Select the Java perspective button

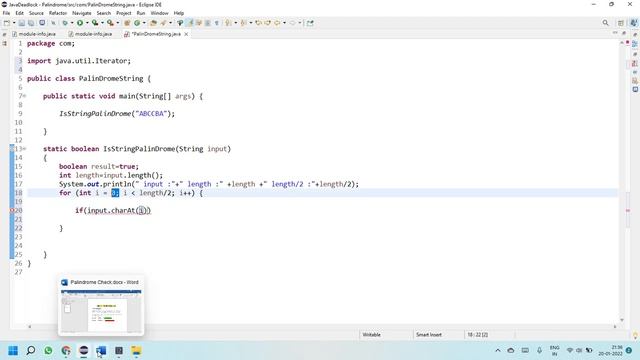pyautogui.click(x=633, y=23)
